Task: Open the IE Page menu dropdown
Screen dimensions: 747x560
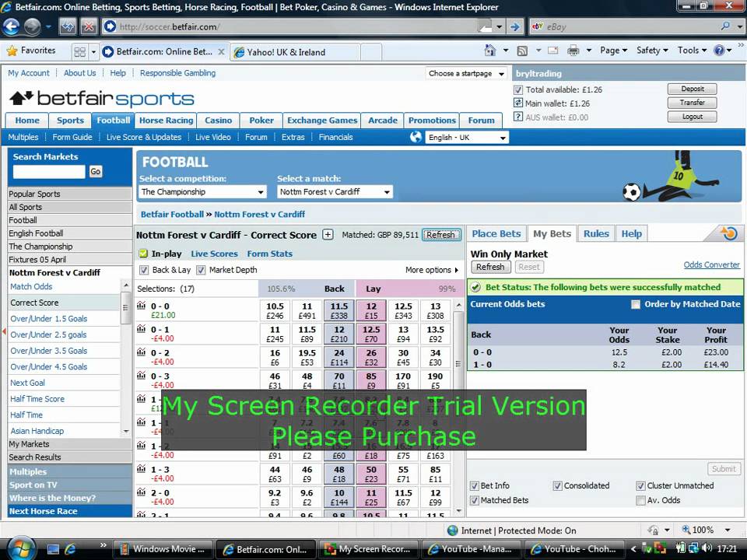Action: [614, 51]
